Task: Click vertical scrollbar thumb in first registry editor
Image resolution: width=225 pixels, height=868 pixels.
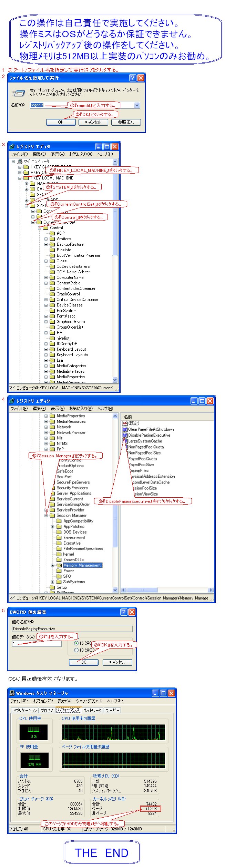Action: pyautogui.click(x=115, y=211)
